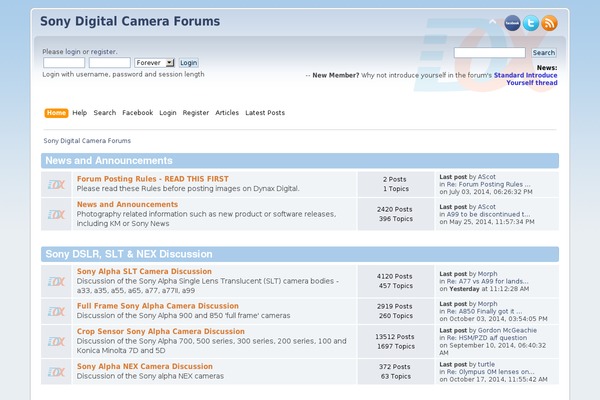600x400 pixels.
Task: Open the Login menu item
Action: pyautogui.click(x=168, y=113)
